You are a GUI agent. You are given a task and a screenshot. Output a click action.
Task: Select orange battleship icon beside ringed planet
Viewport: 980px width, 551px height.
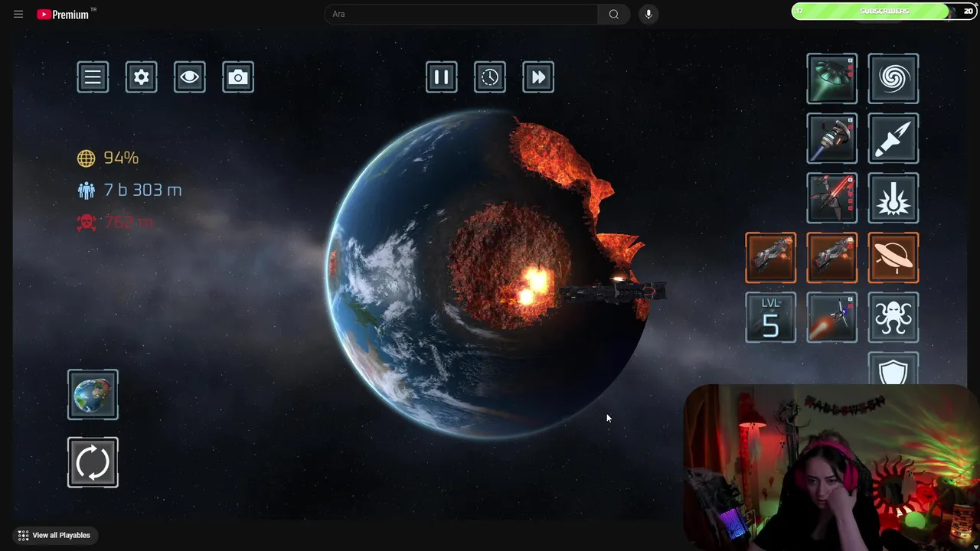[832, 258]
